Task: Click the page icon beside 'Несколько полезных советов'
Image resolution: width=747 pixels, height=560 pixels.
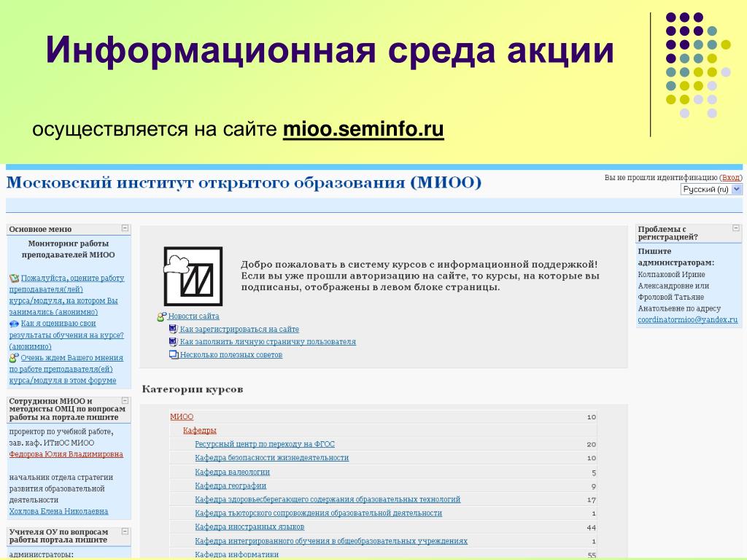Action: click(x=174, y=354)
